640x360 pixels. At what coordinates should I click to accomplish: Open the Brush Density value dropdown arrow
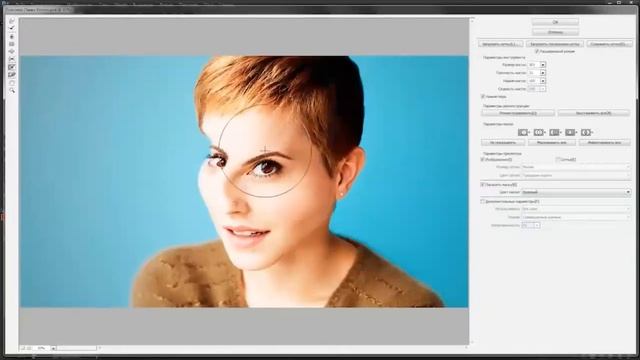[543, 73]
